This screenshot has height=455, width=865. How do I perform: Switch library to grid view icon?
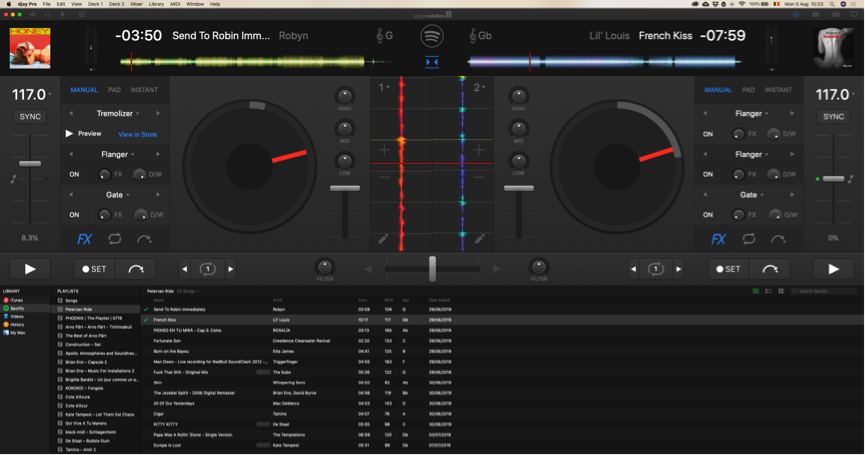(781, 291)
